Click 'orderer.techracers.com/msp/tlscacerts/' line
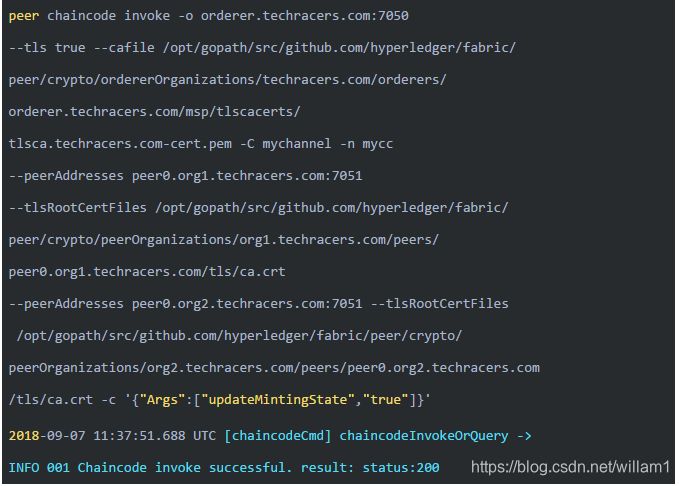Image resolution: width=679 pixels, height=486 pixels. 154,112
